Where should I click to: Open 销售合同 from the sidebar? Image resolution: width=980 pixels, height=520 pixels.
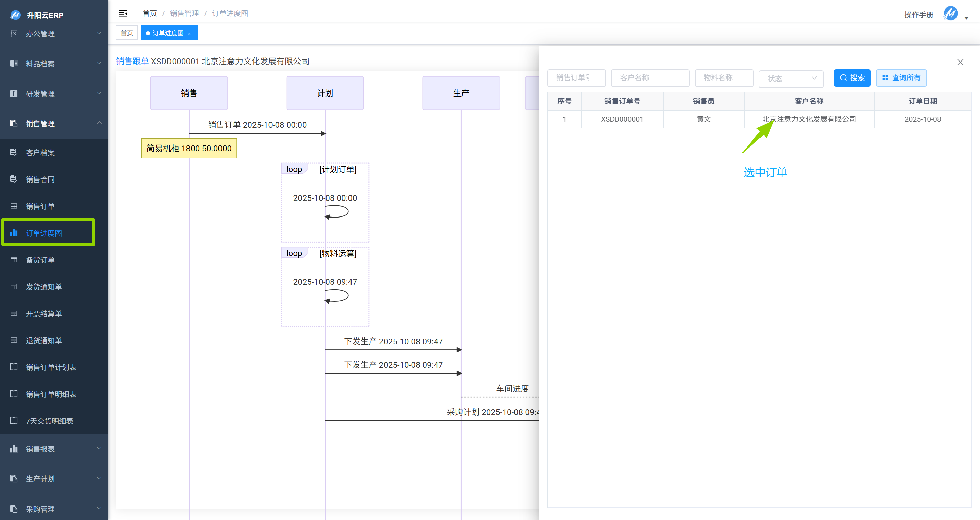tap(40, 179)
